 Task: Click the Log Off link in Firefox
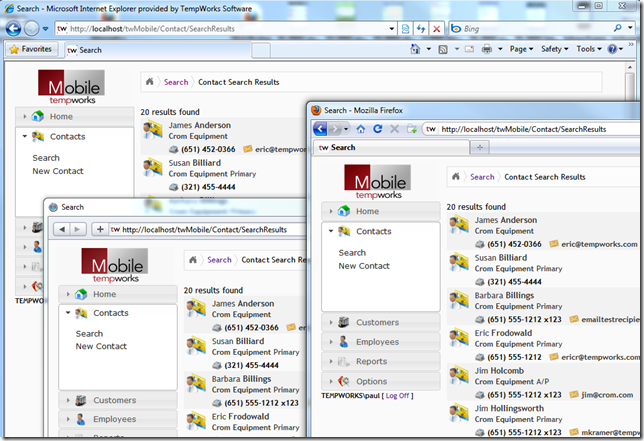[397, 396]
